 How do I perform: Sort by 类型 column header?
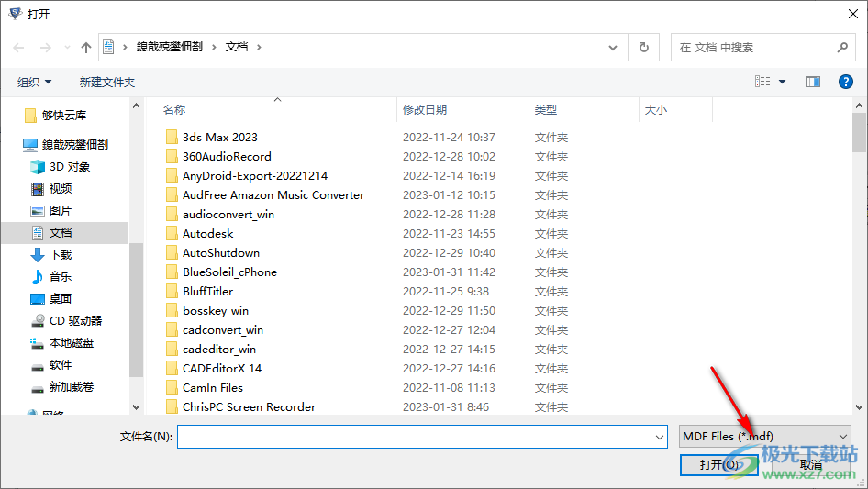(x=546, y=110)
